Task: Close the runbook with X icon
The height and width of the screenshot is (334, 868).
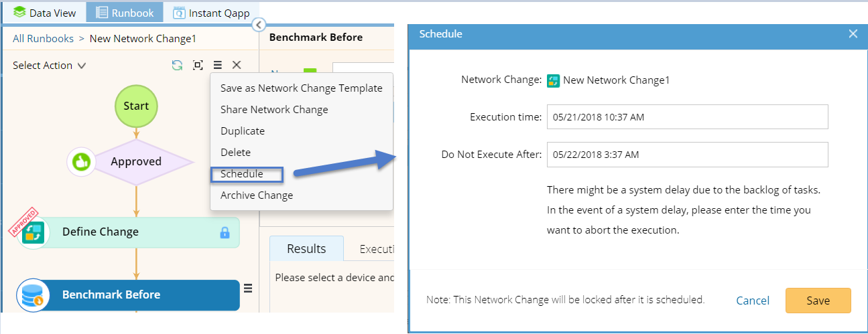Action: [237, 65]
